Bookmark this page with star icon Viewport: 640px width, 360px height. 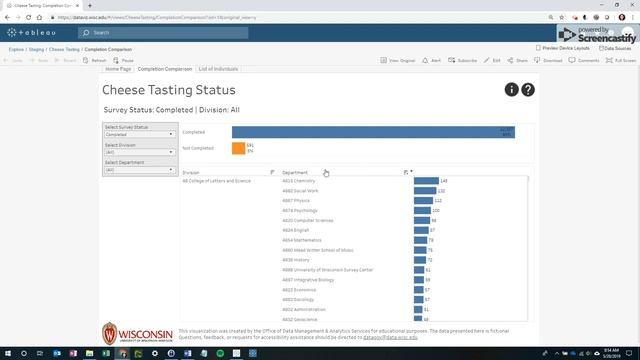pyautogui.click(x=562, y=18)
